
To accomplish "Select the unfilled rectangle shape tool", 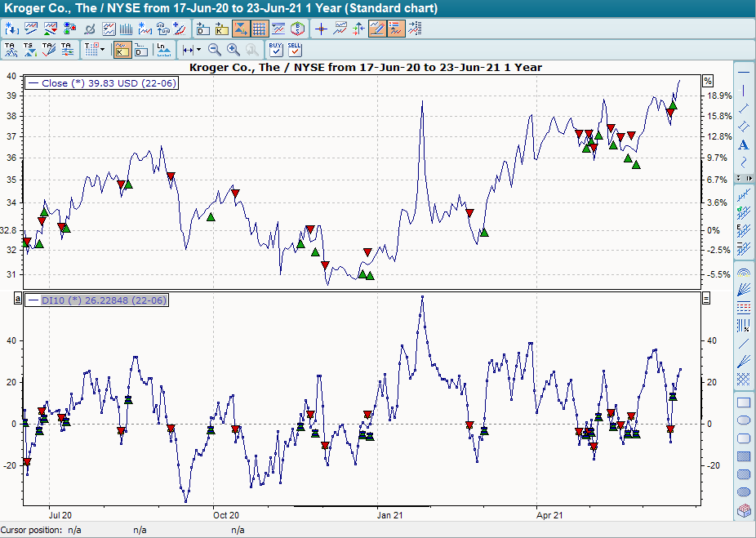I will (x=744, y=402).
